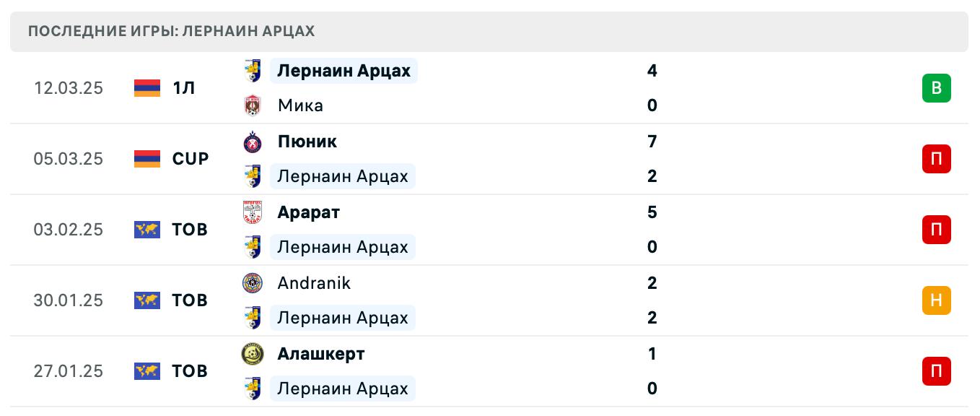Image resolution: width=980 pixels, height=416 pixels.
Task: Click the Armenian flag beside CUP
Action: tap(147, 159)
